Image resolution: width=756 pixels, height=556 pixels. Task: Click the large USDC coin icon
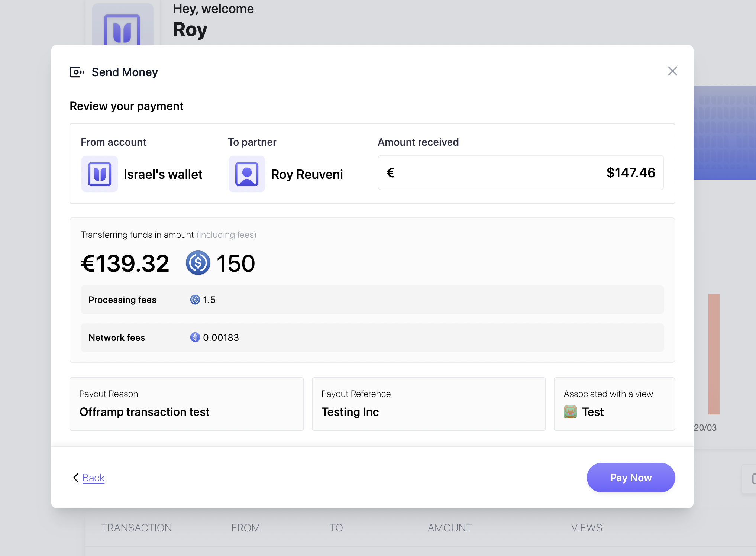tap(198, 263)
